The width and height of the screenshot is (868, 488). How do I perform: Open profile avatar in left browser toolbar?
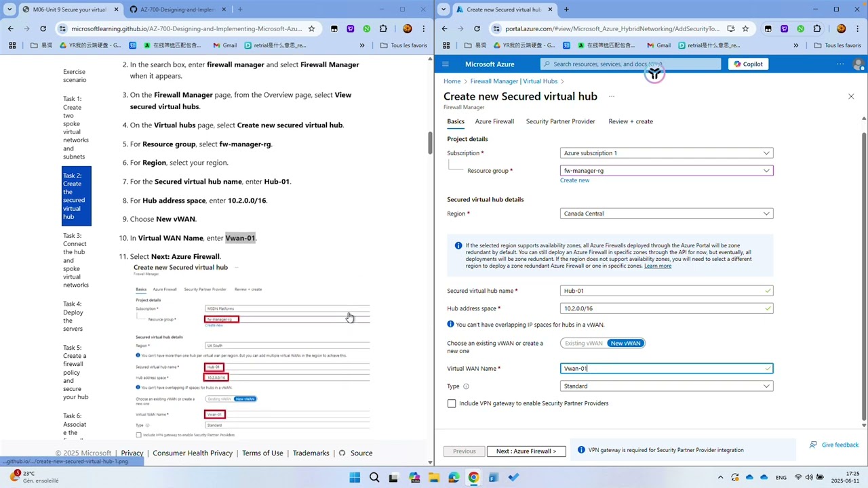coord(407,28)
